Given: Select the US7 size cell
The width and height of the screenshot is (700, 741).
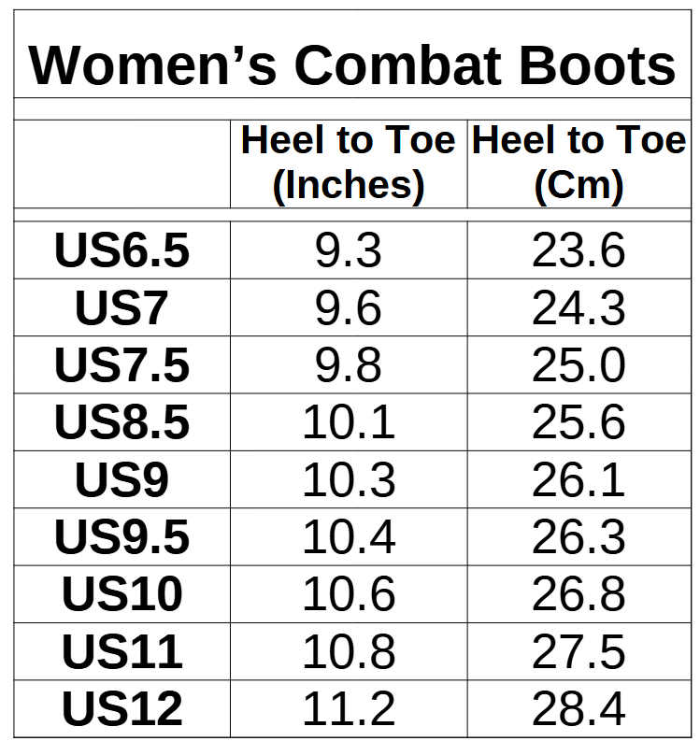Looking at the screenshot, I should [x=121, y=308].
